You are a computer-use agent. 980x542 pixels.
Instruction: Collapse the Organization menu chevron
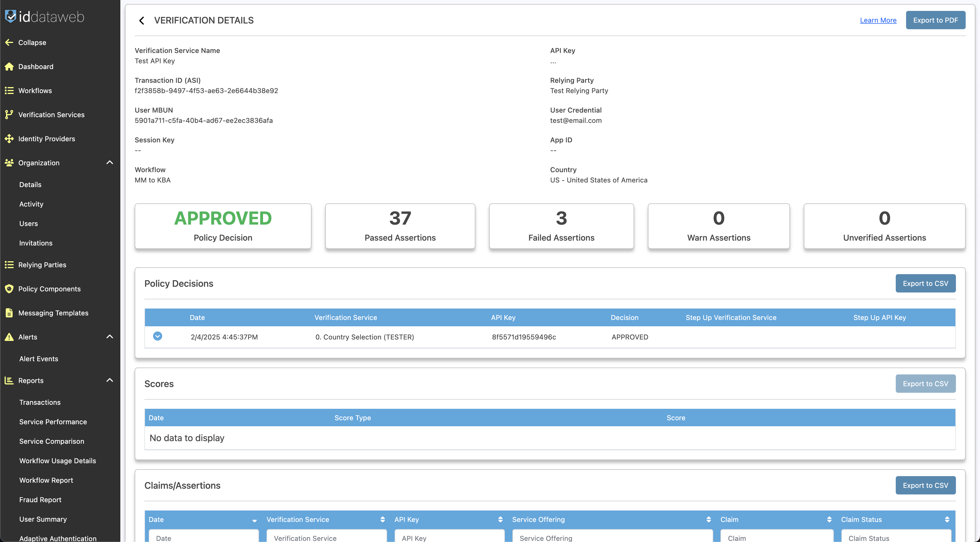coord(109,163)
